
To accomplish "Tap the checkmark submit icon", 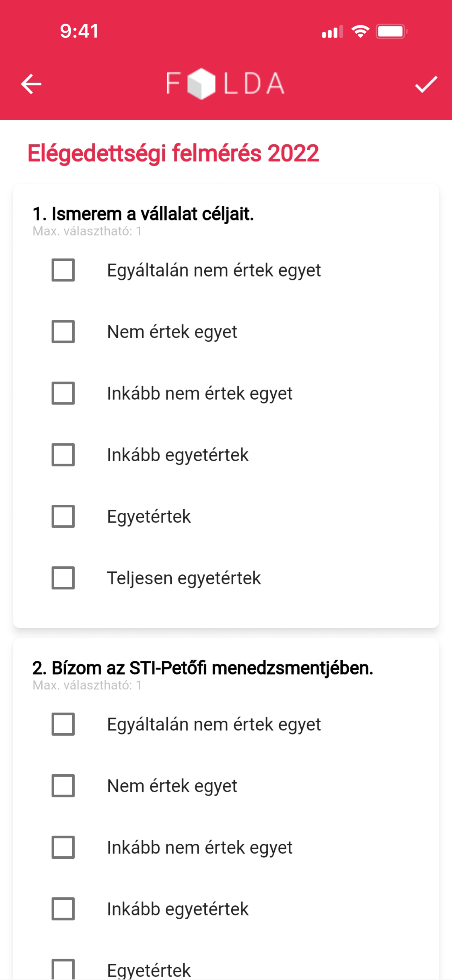I will point(426,84).
